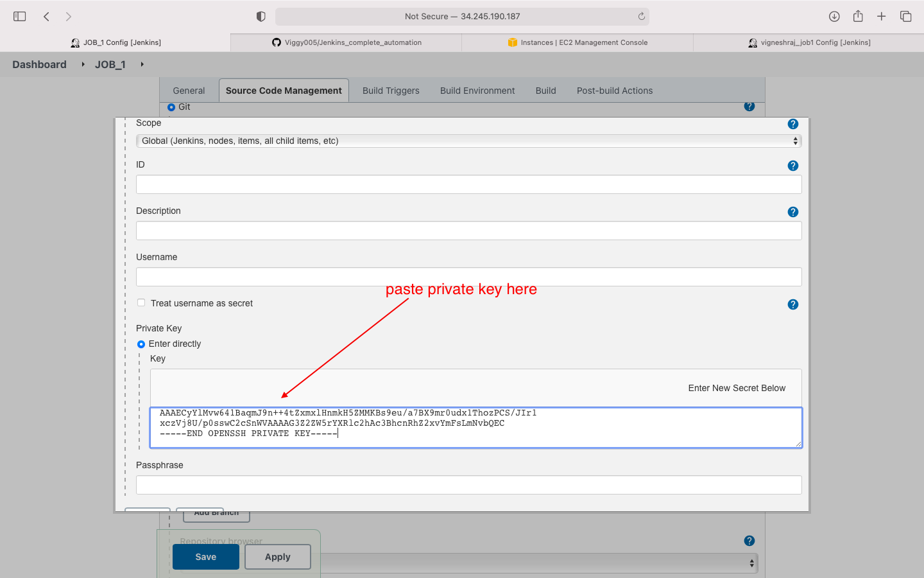Toggle the Safari sidebar icon

pos(20,17)
